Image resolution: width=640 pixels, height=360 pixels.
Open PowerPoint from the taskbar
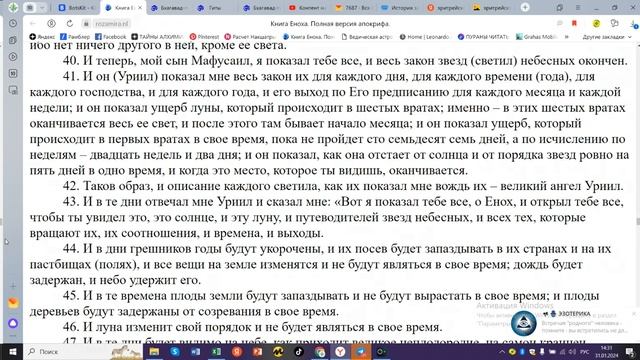257,351
